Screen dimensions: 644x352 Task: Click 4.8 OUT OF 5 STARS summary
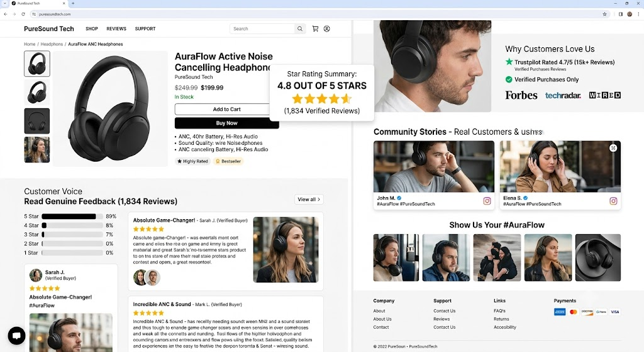pyautogui.click(x=322, y=86)
